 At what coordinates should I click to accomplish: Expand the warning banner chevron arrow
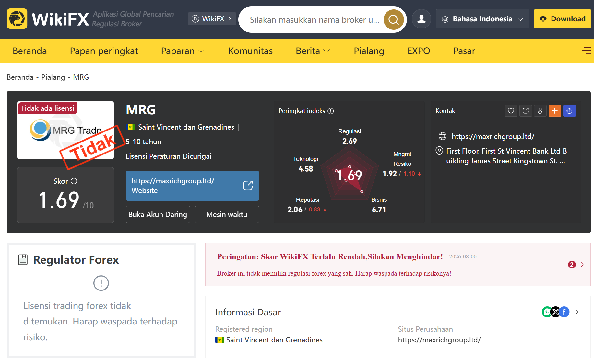coord(582,265)
